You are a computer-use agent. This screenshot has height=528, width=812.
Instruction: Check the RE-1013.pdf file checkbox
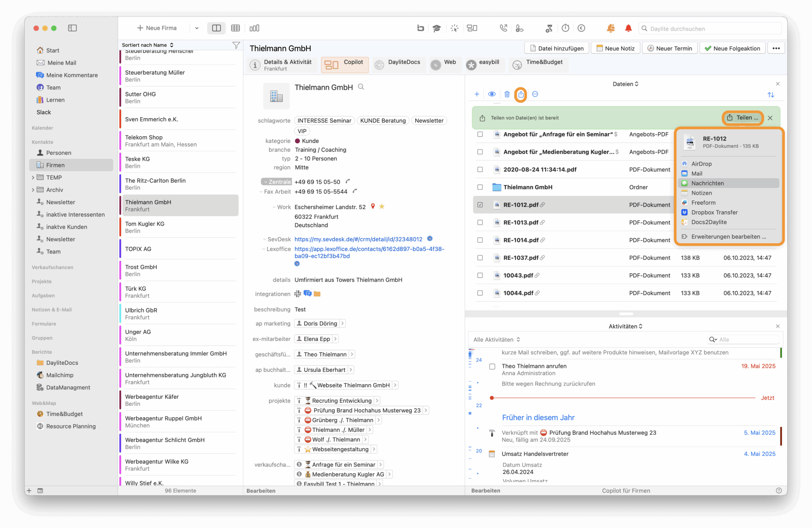pyautogui.click(x=480, y=222)
